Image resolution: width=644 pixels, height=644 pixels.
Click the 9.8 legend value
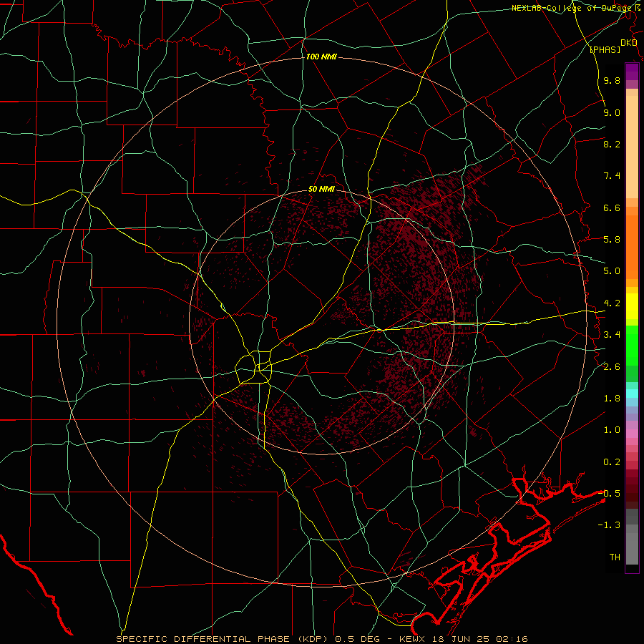[612, 80]
